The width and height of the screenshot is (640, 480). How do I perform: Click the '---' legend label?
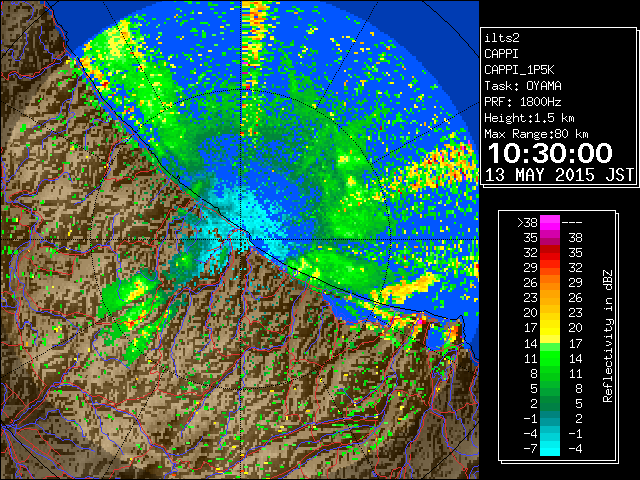pos(572,222)
